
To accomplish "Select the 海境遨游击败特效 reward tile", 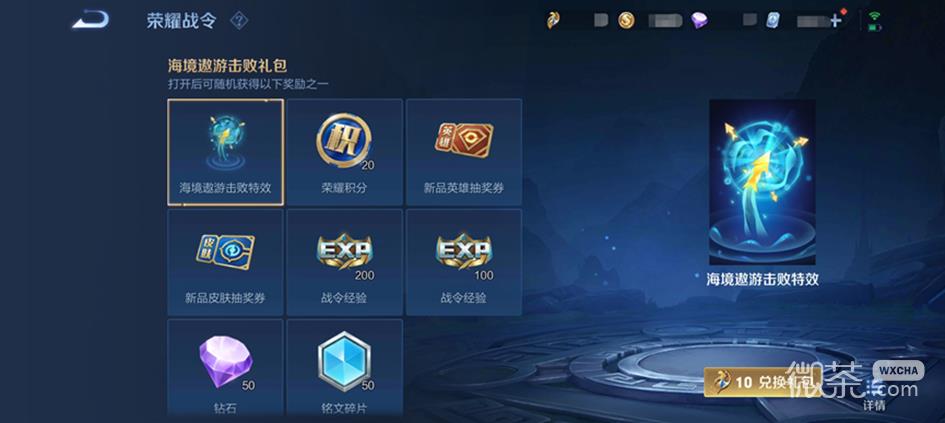I will click(225, 152).
